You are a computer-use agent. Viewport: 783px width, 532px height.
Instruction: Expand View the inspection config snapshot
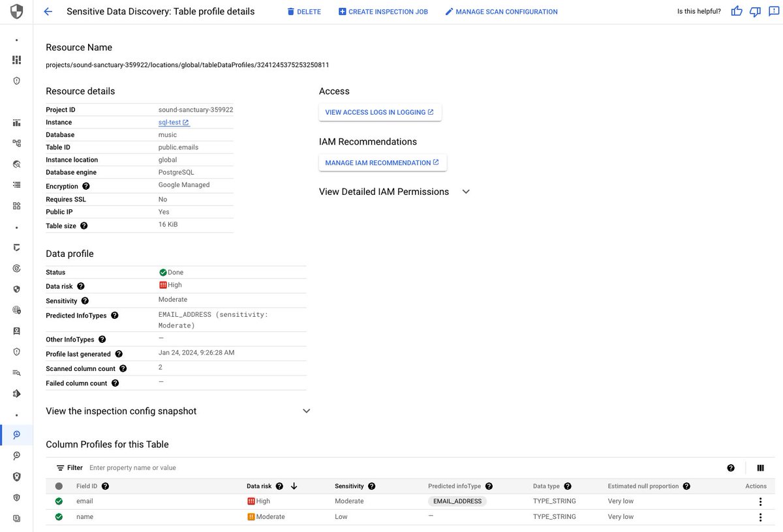pyautogui.click(x=307, y=411)
